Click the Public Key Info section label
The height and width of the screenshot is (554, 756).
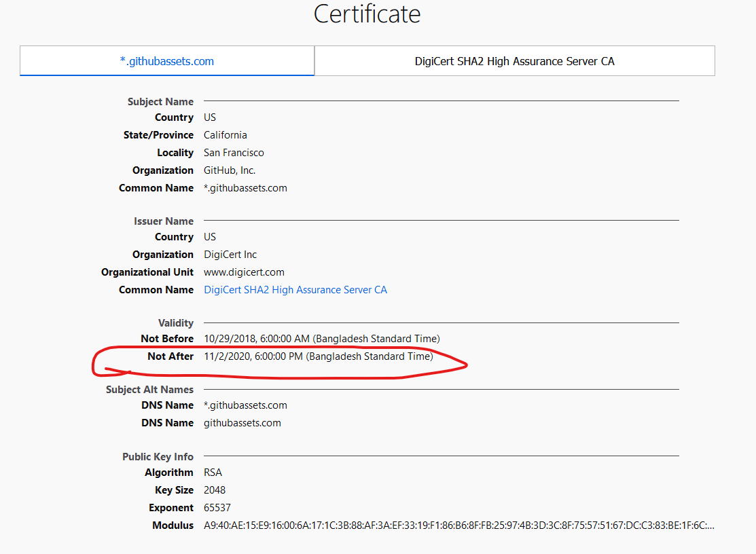click(x=158, y=457)
